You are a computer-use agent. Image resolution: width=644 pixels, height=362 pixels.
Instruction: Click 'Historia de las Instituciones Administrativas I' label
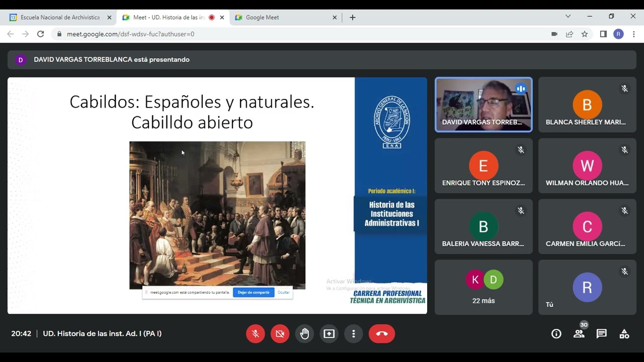tap(392, 214)
